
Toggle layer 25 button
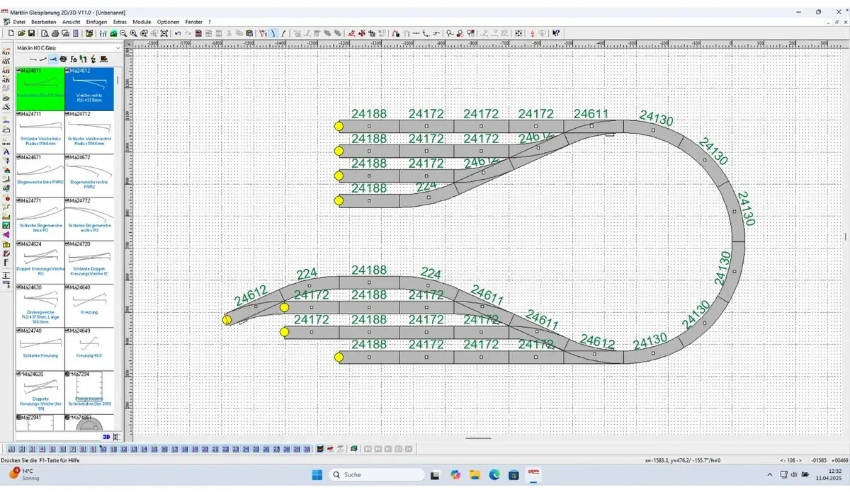(x=256, y=449)
